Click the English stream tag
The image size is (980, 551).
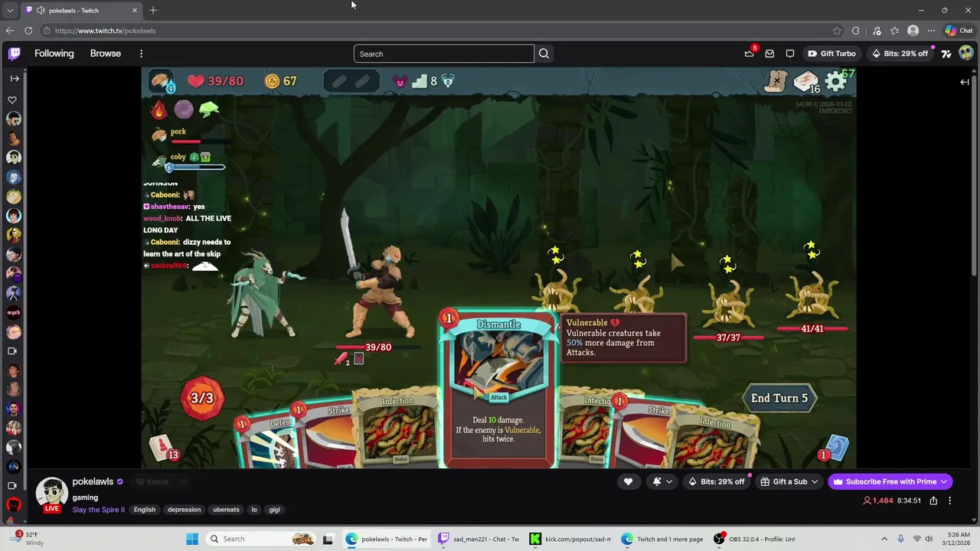(145, 510)
